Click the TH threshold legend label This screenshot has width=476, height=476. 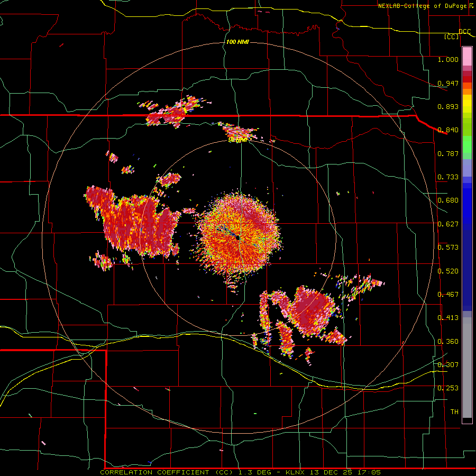click(454, 412)
